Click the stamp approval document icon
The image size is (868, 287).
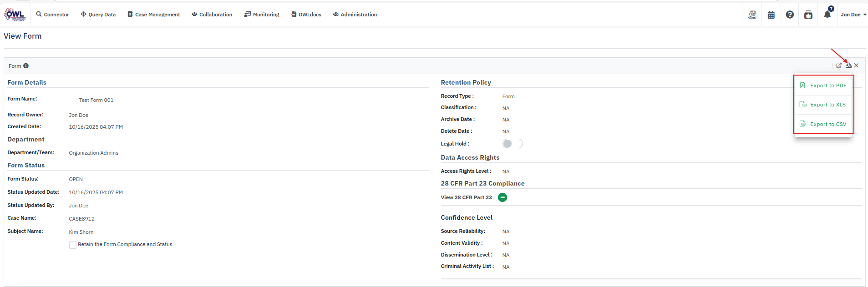752,15
